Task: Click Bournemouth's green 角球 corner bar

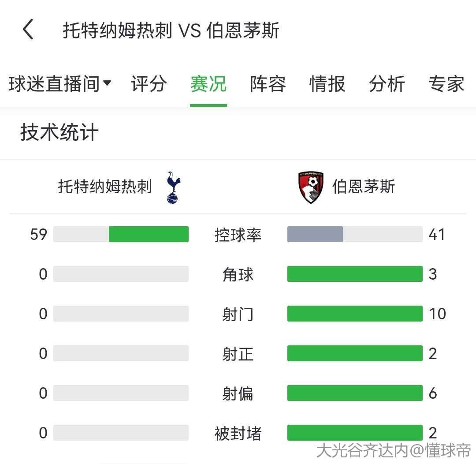Action: point(355,274)
